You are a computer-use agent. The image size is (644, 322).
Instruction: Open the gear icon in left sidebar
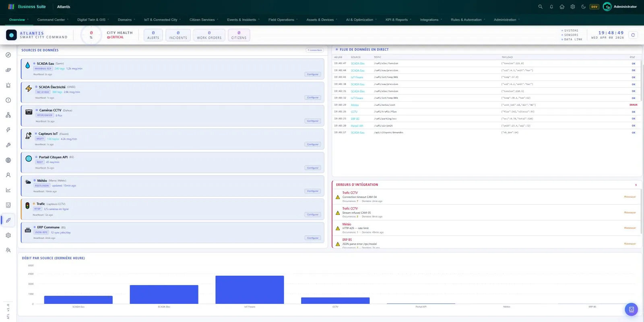pyautogui.click(x=8, y=235)
